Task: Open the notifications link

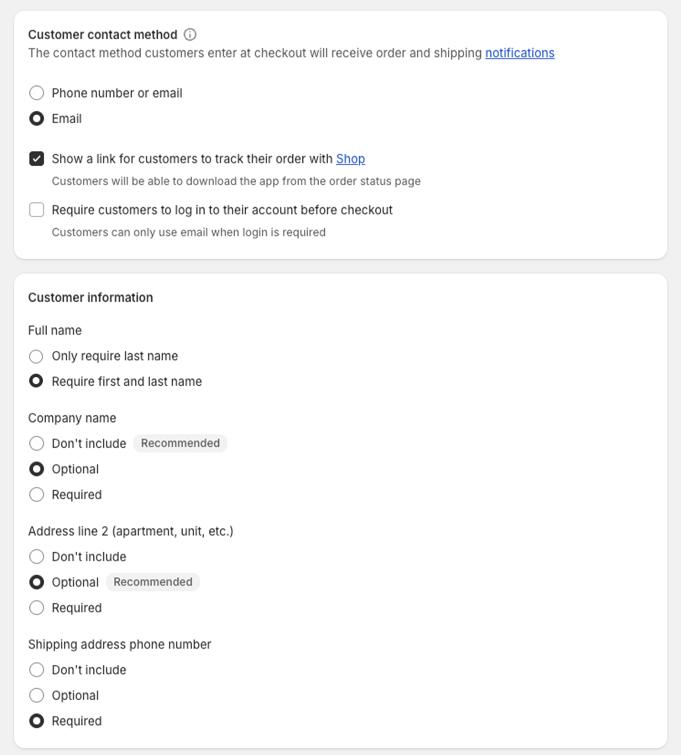Action: [519, 53]
